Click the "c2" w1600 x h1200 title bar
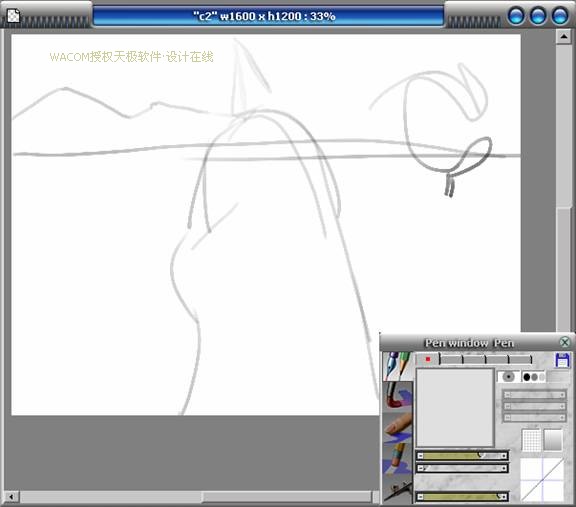 point(268,16)
